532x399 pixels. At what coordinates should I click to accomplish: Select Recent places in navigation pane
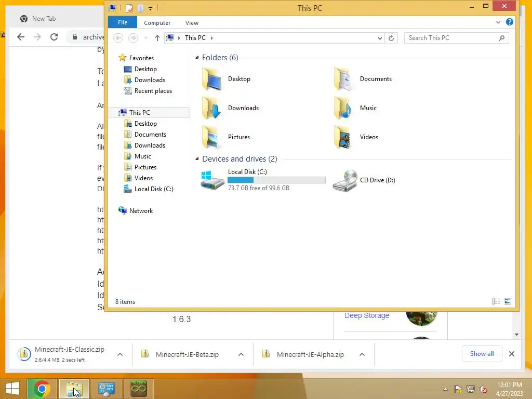pos(153,91)
